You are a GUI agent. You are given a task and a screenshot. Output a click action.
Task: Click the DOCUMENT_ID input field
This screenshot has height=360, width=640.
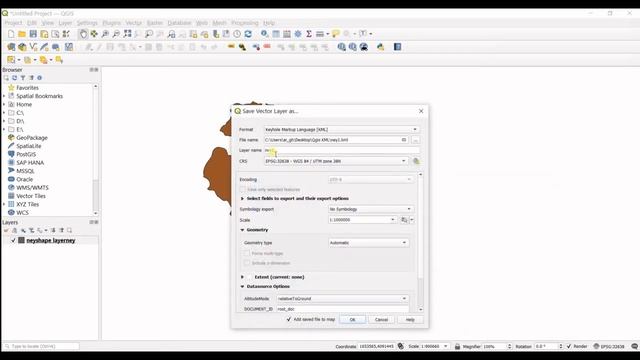342,309
